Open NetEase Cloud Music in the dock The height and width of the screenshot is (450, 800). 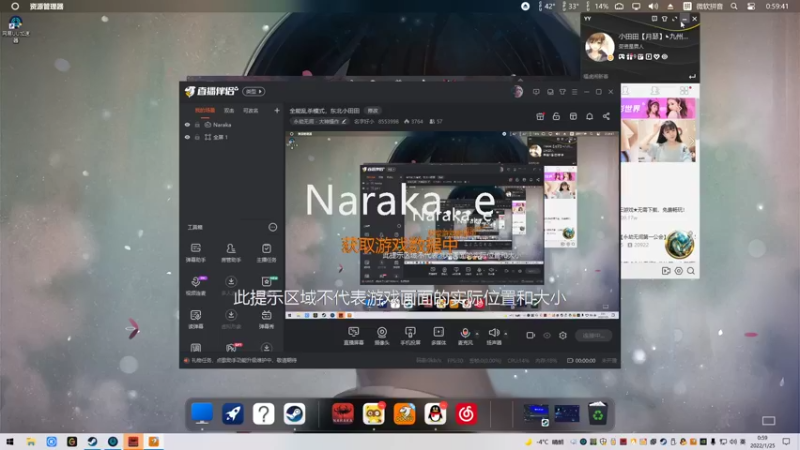pos(466,414)
